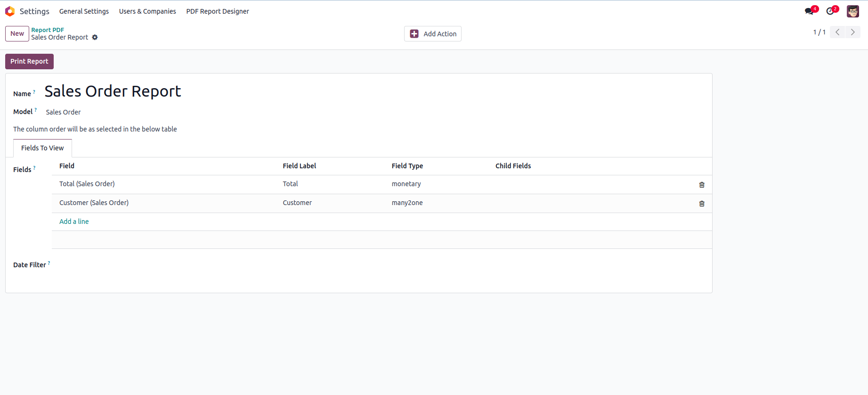
Task: Open the conversations chat icon
Action: click(x=810, y=11)
